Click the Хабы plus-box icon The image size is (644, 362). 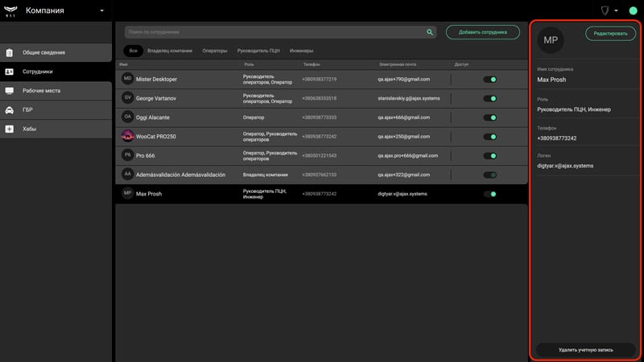click(10, 129)
